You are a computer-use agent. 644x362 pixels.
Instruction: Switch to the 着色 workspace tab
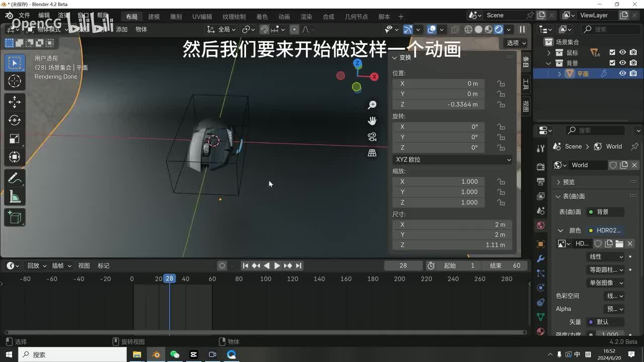point(262,17)
